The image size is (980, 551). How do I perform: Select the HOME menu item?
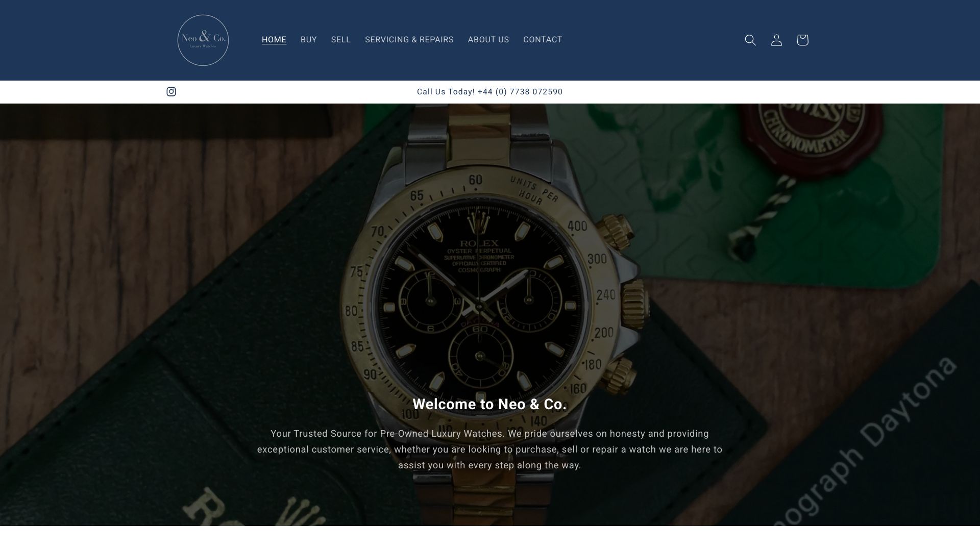click(x=274, y=40)
